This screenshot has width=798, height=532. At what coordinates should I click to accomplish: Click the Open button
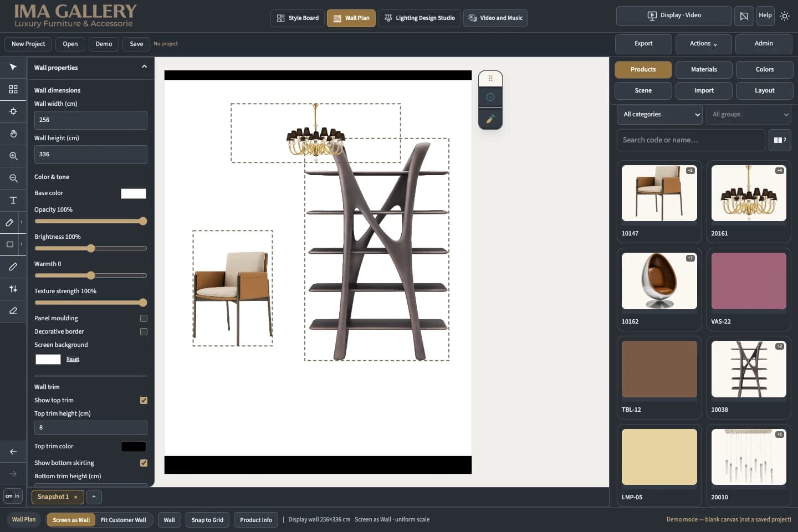click(x=70, y=44)
